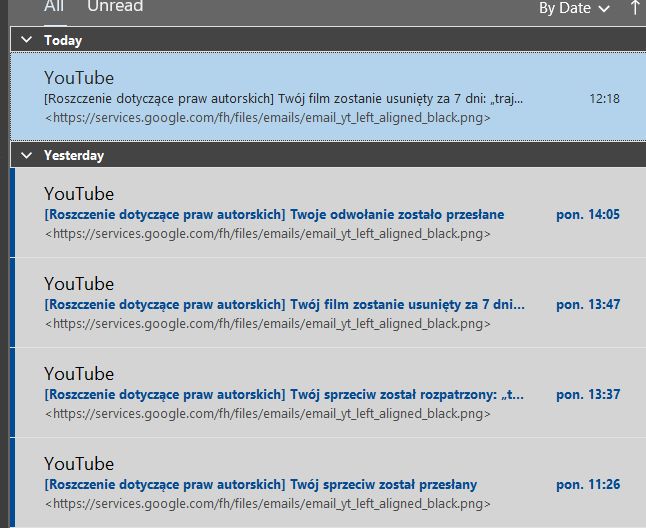The height and width of the screenshot is (528, 646).
Task: Click the Today group header label
Action: 63,40
